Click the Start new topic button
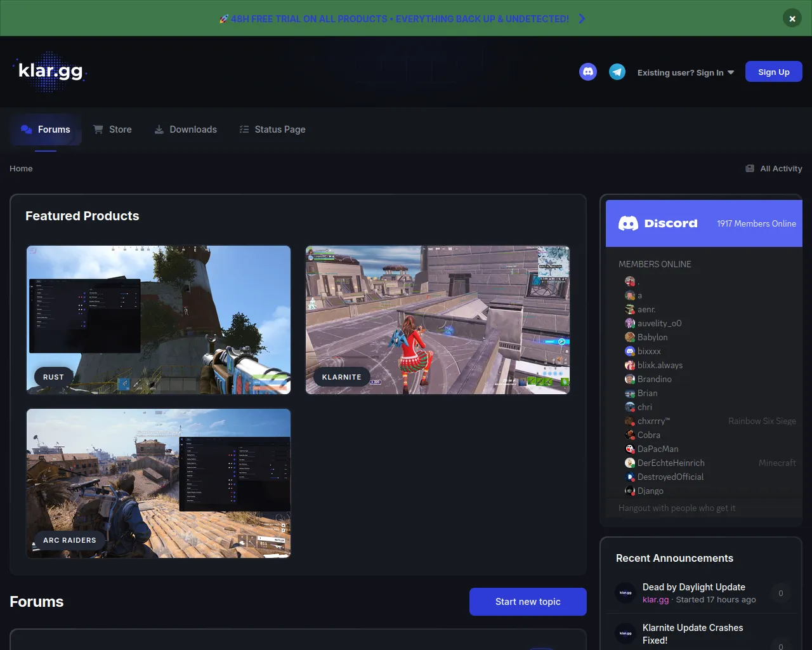812x650 pixels. [x=528, y=602]
